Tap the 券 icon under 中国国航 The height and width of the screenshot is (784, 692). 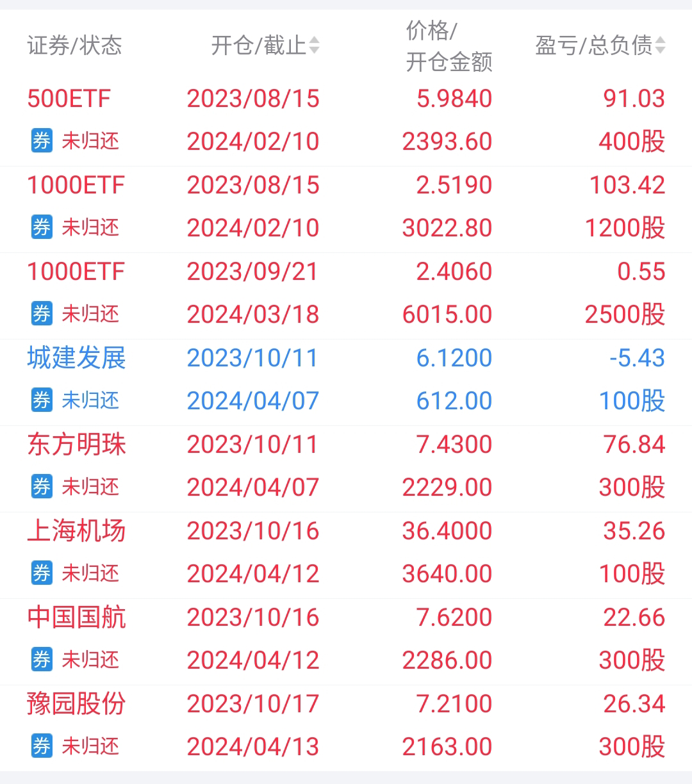[42, 660]
